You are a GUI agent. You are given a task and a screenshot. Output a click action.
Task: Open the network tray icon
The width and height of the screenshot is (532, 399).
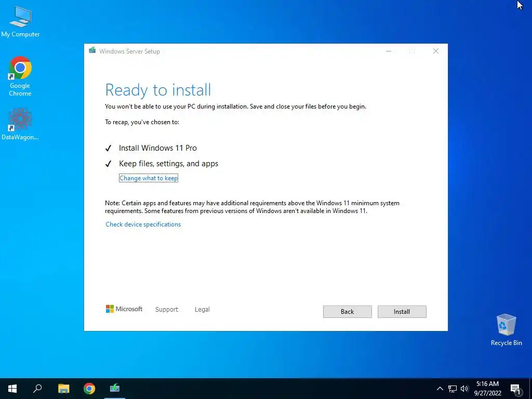point(453,389)
